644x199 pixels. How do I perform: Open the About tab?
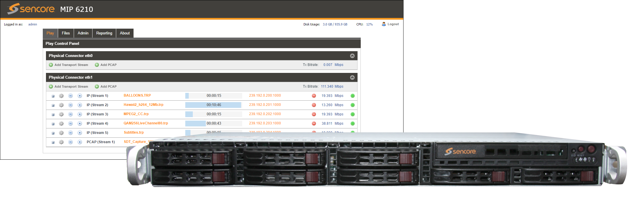point(125,33)
